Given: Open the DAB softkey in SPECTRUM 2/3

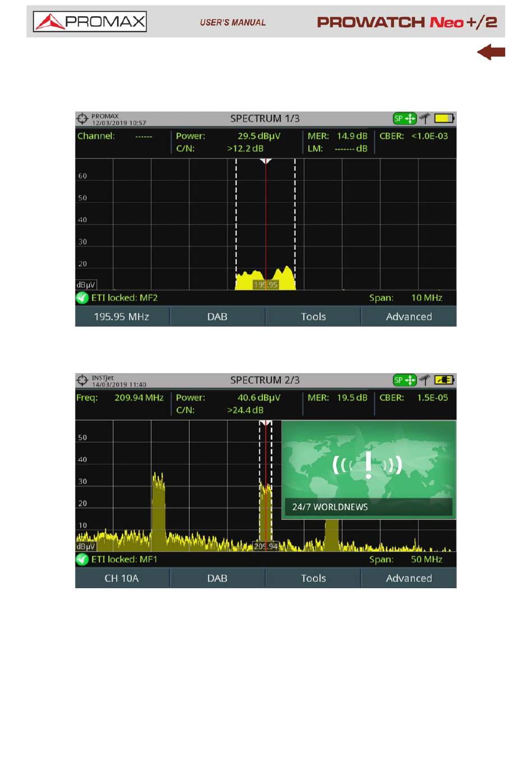Looking at the screenshot, I should tap(217, 578).
